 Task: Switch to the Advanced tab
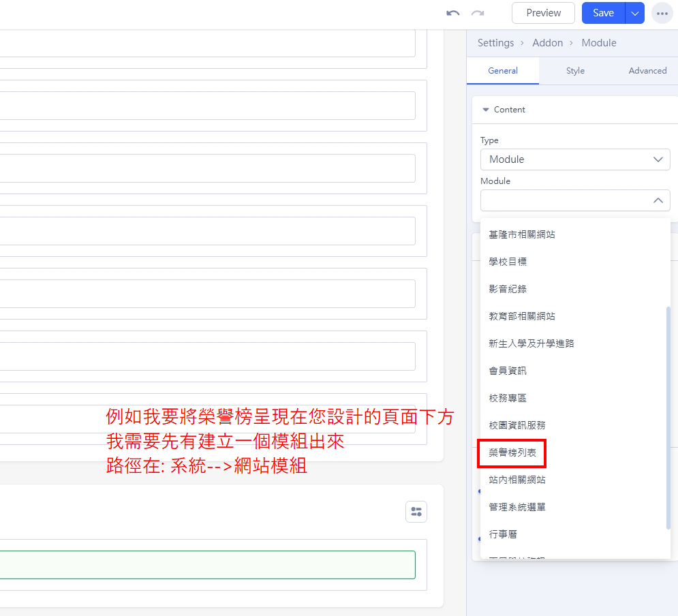(647, 71)
